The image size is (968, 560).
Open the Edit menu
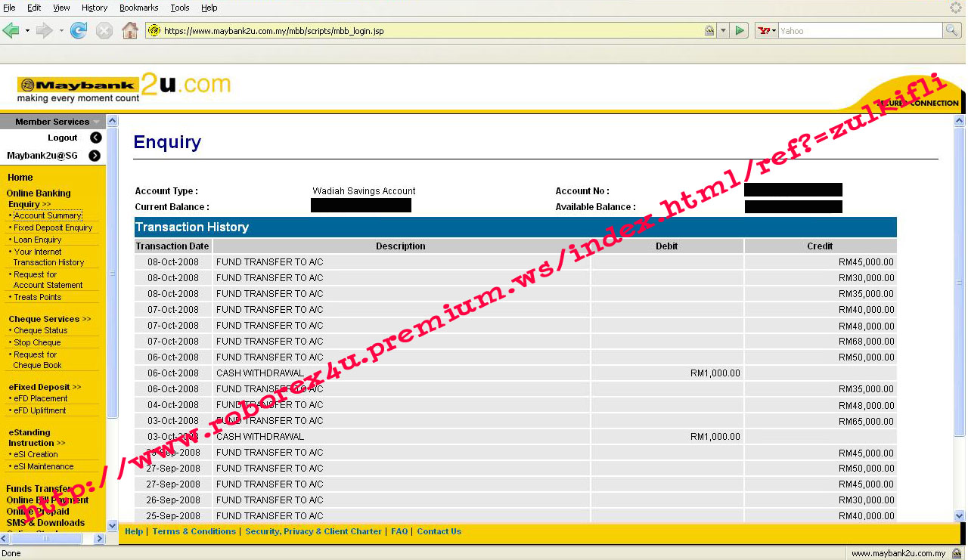click(34, 8)
